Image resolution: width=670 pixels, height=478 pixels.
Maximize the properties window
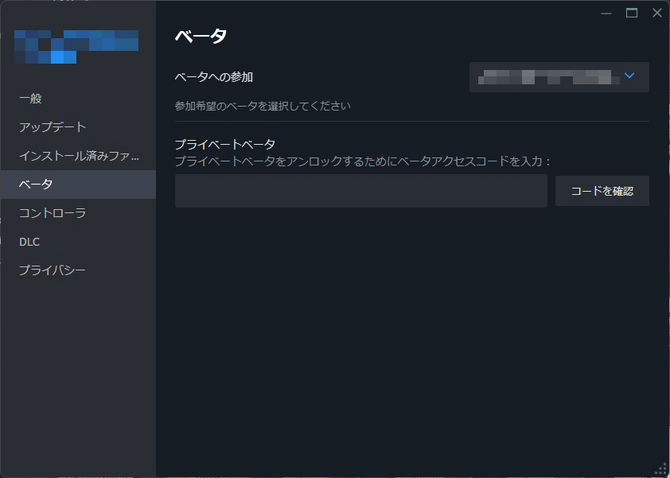(631, 13)
